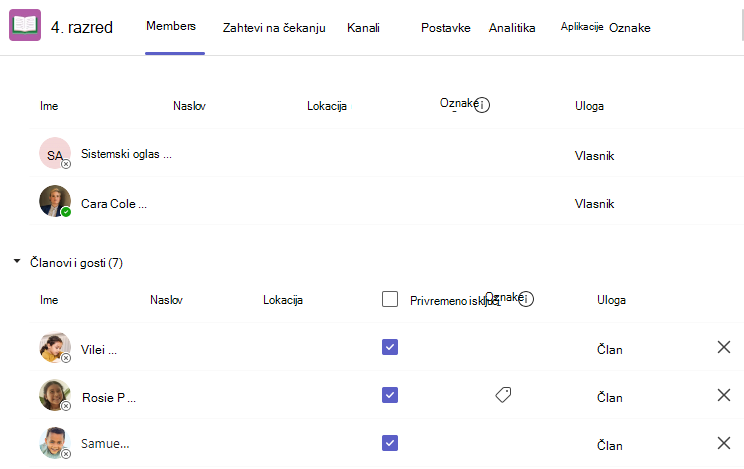Open the Postavke tab

(446, 28)
